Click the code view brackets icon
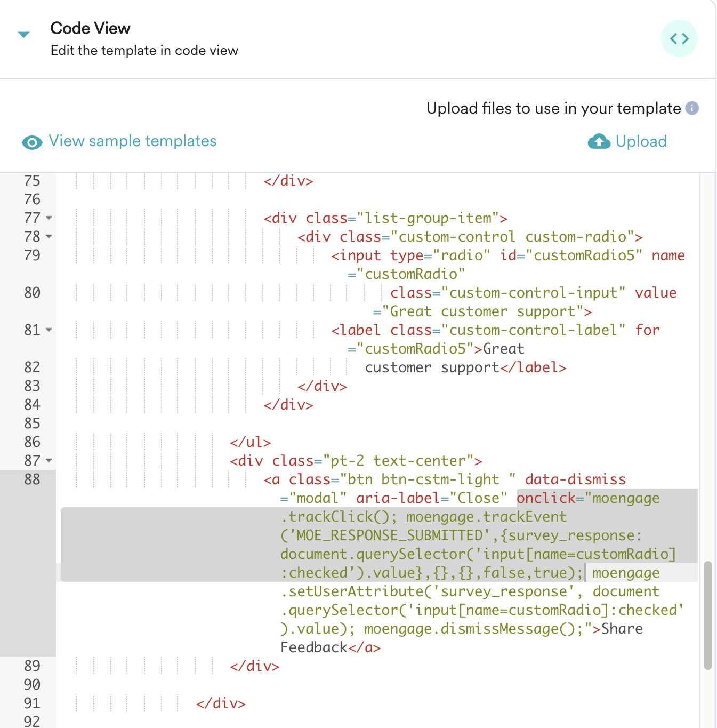 click(x=679, y=38)
